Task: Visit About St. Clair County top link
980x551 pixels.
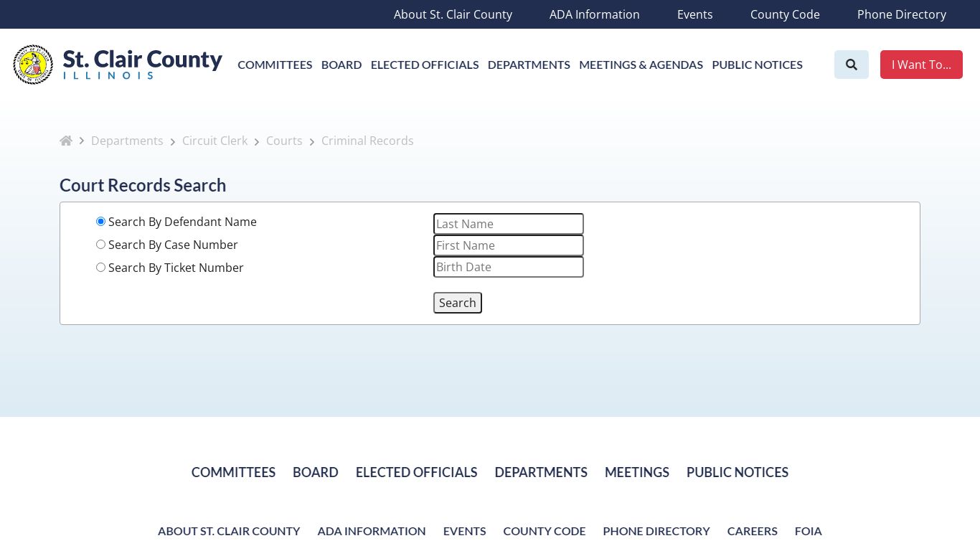Action: 453,14
